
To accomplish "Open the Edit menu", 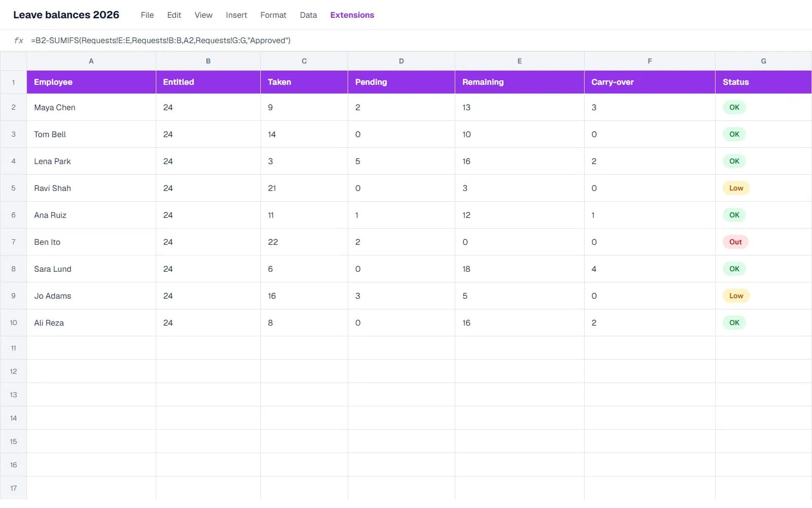I will pyautogui.click(x=174, y=15).
